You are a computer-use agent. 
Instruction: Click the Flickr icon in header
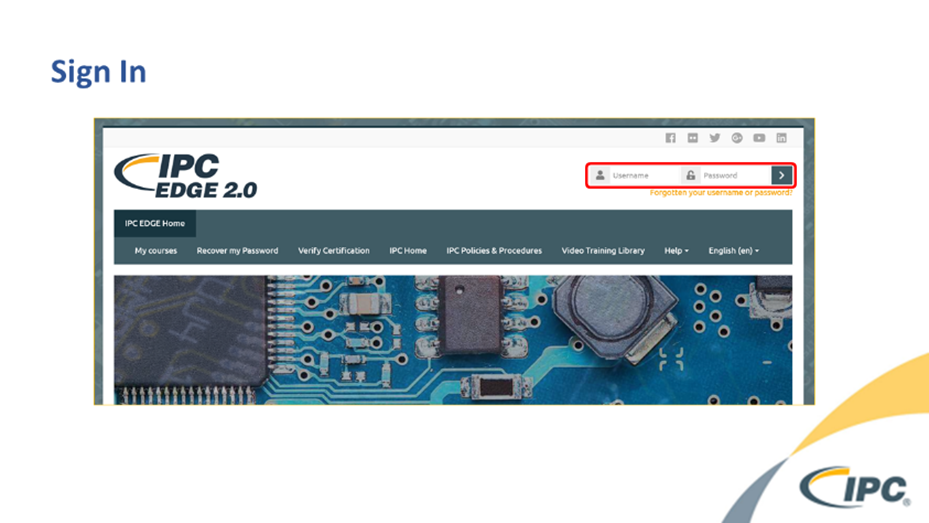692,138
